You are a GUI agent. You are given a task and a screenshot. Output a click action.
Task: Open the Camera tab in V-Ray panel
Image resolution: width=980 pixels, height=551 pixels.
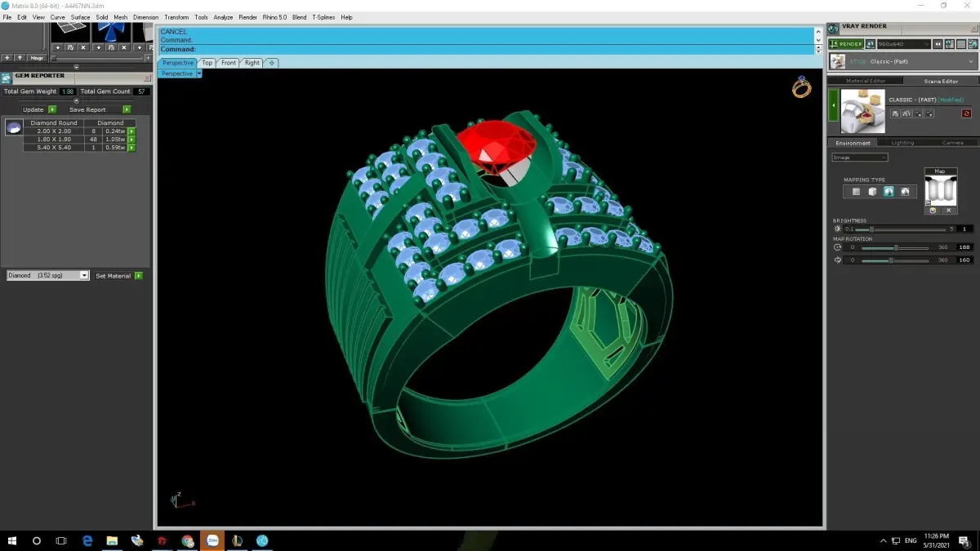[x=952, y=143]
